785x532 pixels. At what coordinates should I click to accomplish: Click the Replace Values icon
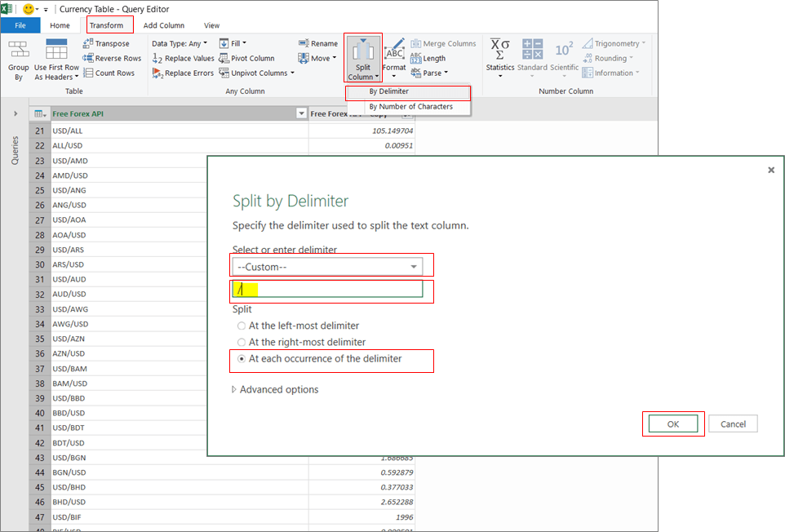coord(157,59)
